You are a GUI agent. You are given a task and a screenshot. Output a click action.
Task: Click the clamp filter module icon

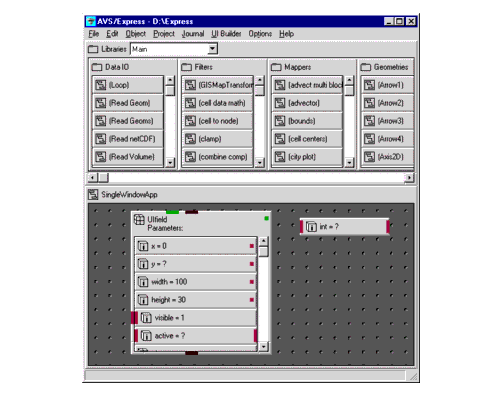coord(190,139)
